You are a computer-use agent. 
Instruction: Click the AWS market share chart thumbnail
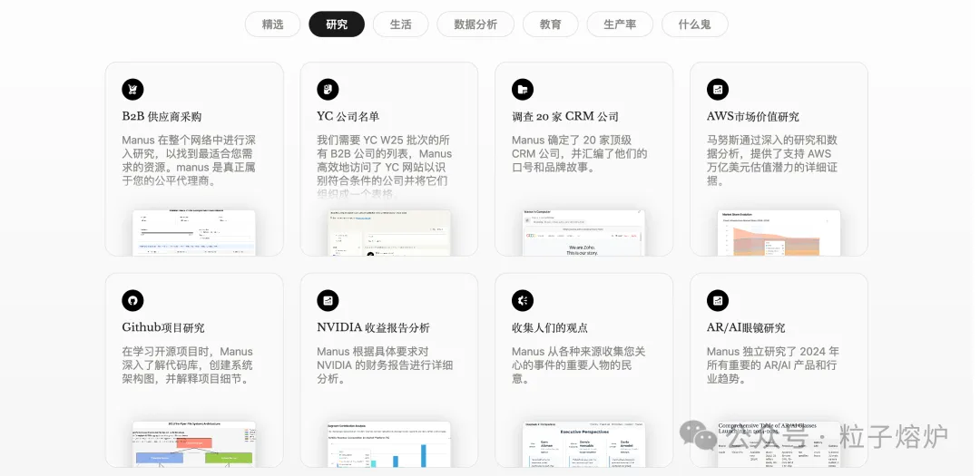779,232
